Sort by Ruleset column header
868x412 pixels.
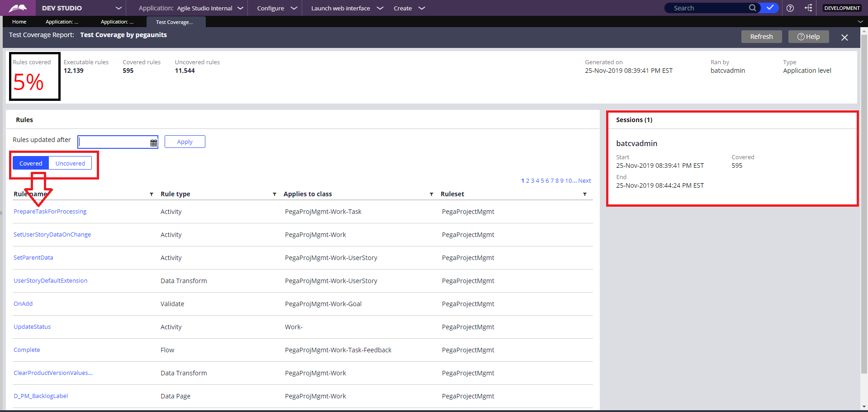coord(452,194)
